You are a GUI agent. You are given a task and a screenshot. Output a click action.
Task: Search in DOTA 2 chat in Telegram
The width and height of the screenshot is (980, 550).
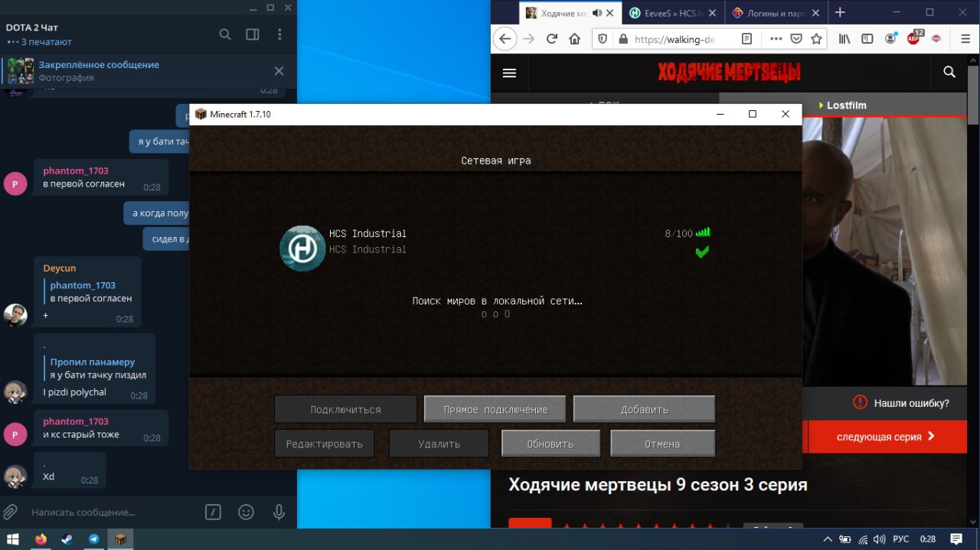(225, 34)
